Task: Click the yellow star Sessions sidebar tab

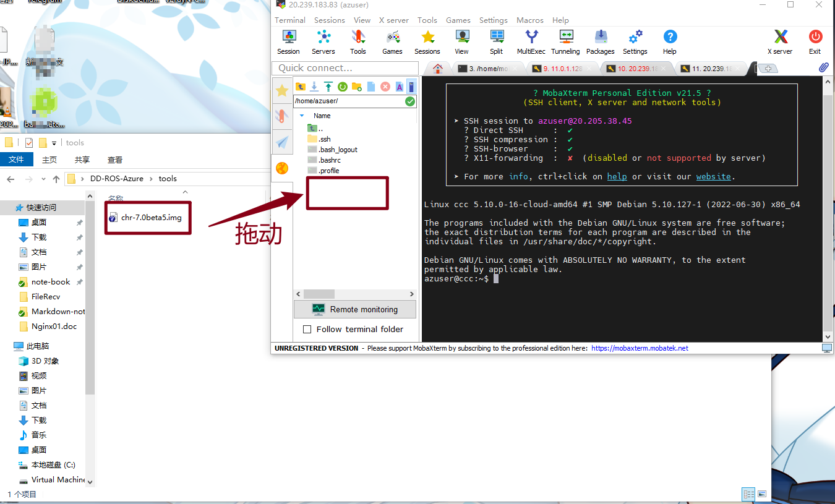Action: point(282,91)
